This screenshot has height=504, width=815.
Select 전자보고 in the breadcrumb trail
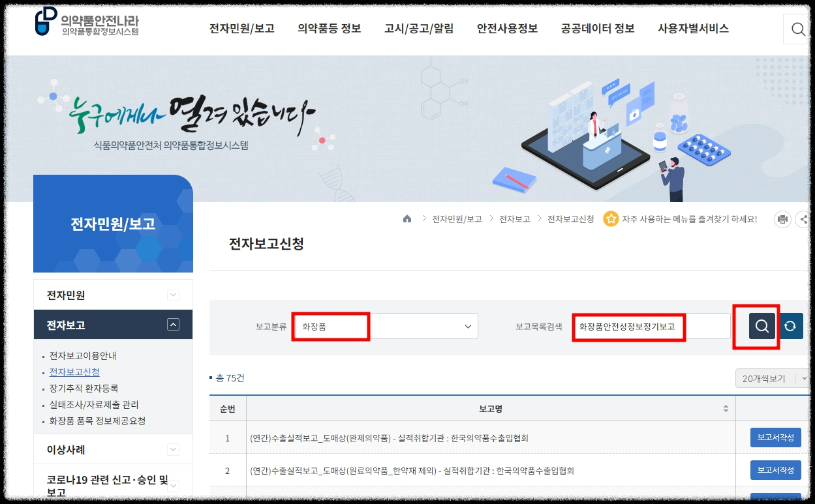click(x=513, y=219)
